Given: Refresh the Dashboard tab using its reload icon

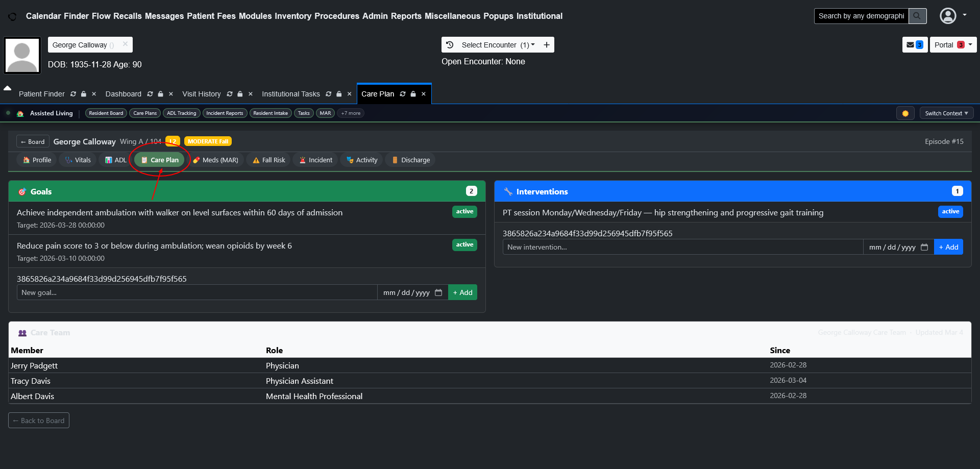Looking at the screenshot, I should 150,94.
